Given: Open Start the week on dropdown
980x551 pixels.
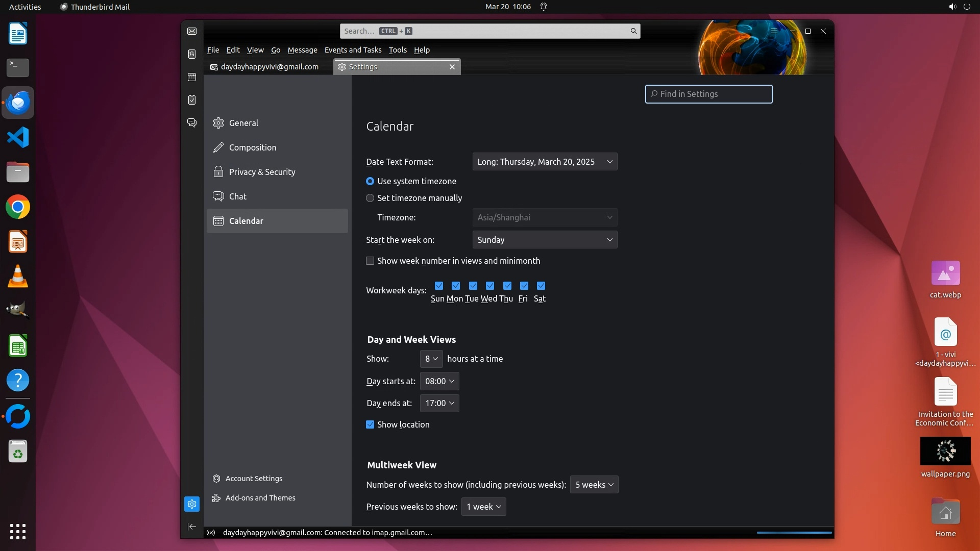Looking at the screenshot, I should pos(545,240).
